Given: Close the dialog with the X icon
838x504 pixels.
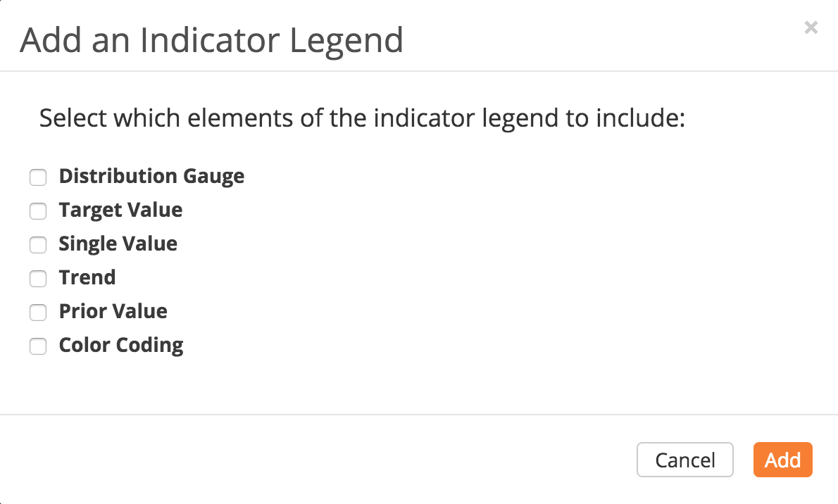Looking at the screenshot, I should pyautogui.click(x=811, y=27).
